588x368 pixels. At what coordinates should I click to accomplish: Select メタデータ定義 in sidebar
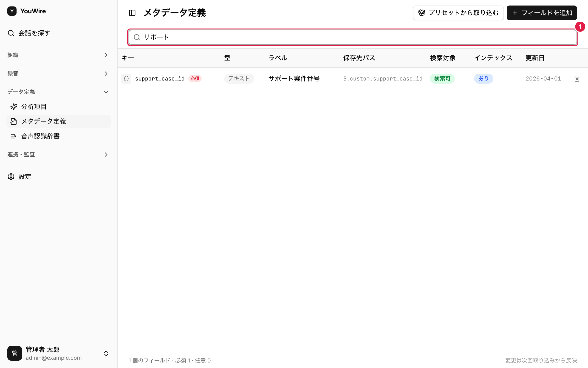coord(58,121)
